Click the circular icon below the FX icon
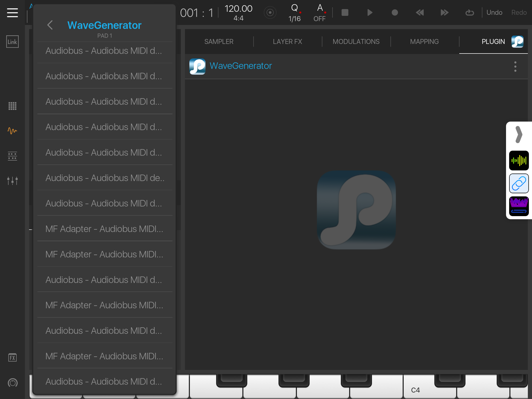Viewport: 532px width, 399px height. coord(12,383)
